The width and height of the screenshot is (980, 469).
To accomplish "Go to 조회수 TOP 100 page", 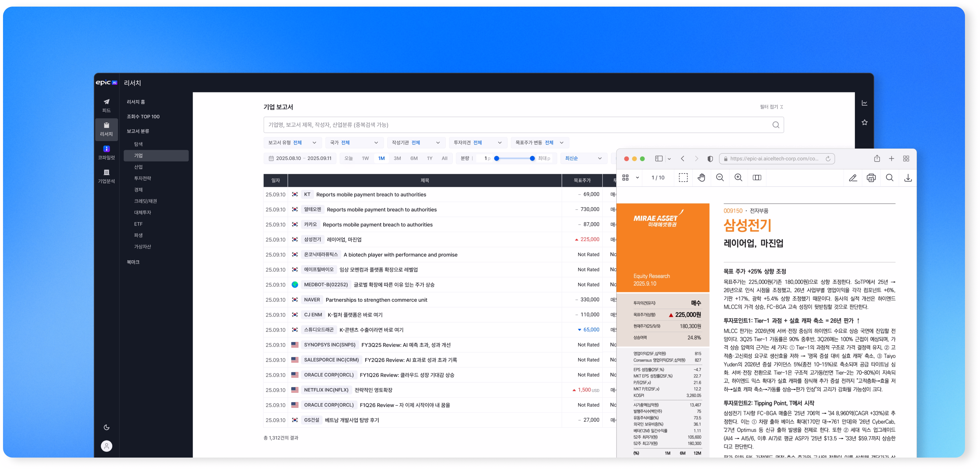I will tap(143, 116).
